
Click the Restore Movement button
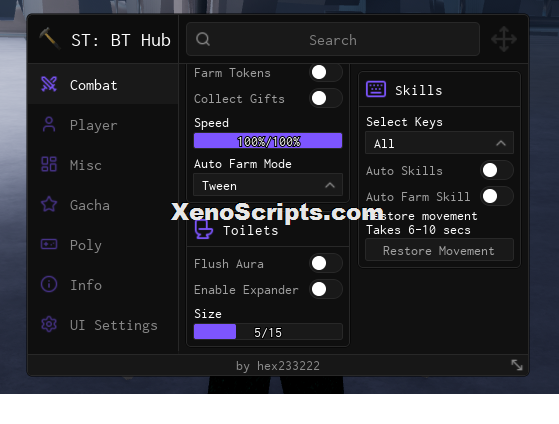tap(439, 250)
